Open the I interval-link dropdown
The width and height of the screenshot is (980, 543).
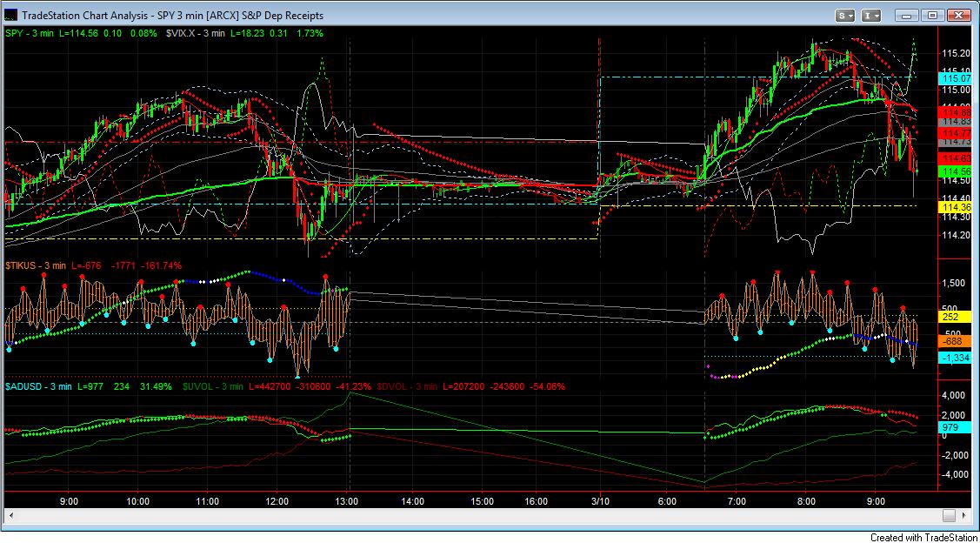[x=871, y=15]
